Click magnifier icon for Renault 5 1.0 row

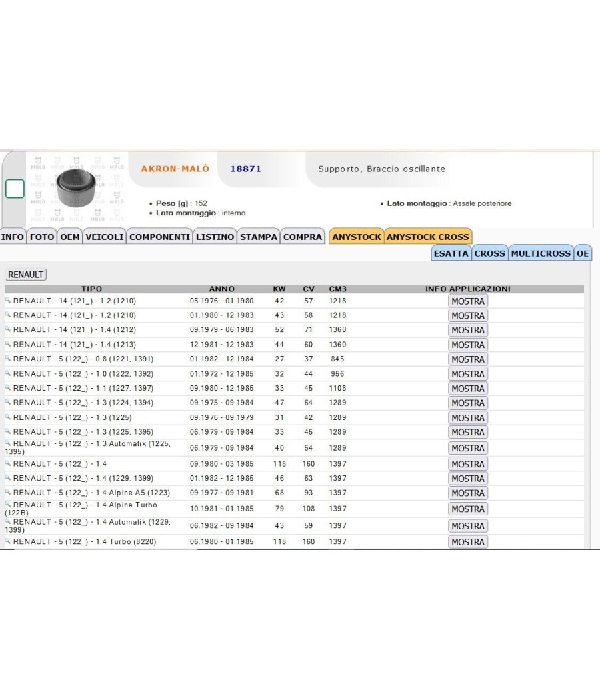click(7, 373)
